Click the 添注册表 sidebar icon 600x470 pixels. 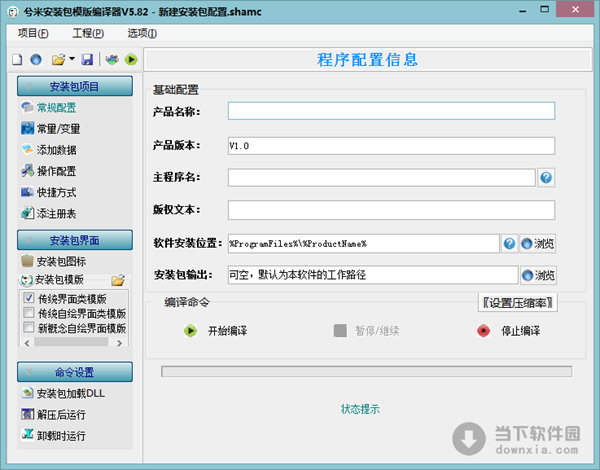[28, 213]
